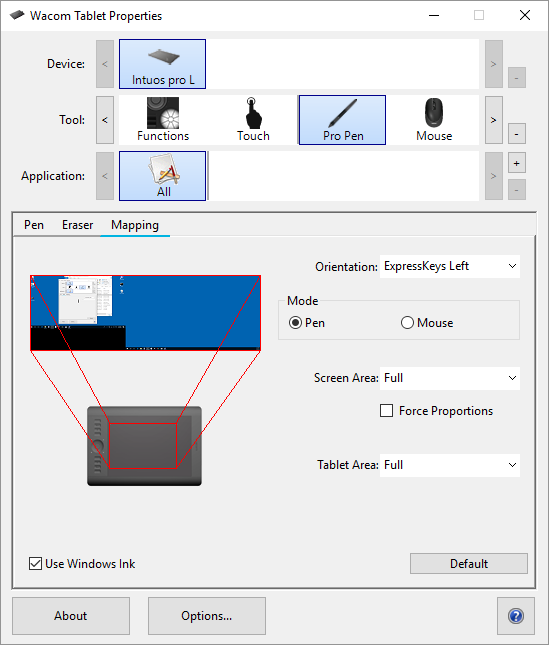Screen dimensions: 549x645
Task: Switch to the Eraser tab
Action: click(x=77, y=225)
